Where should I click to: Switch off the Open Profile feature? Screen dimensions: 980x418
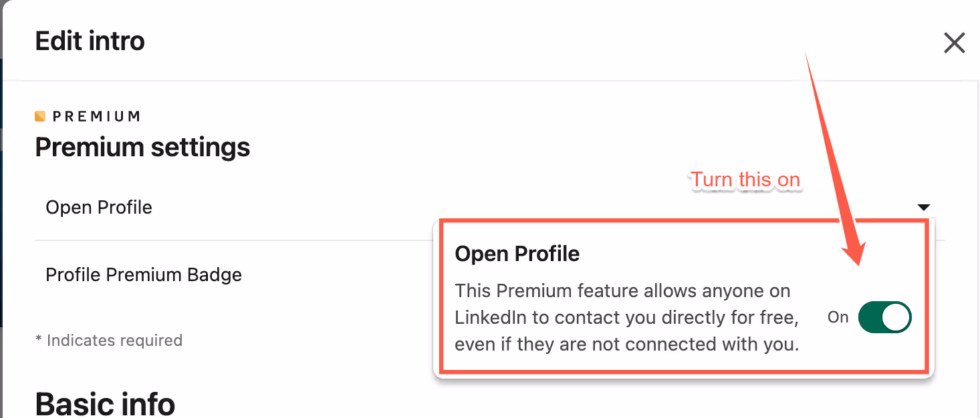(884, 317)
